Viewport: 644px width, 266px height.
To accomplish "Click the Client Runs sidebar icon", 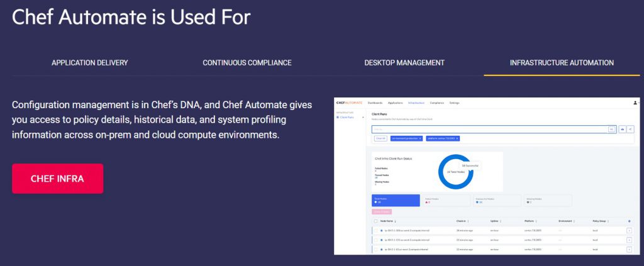I will (338, 117).
